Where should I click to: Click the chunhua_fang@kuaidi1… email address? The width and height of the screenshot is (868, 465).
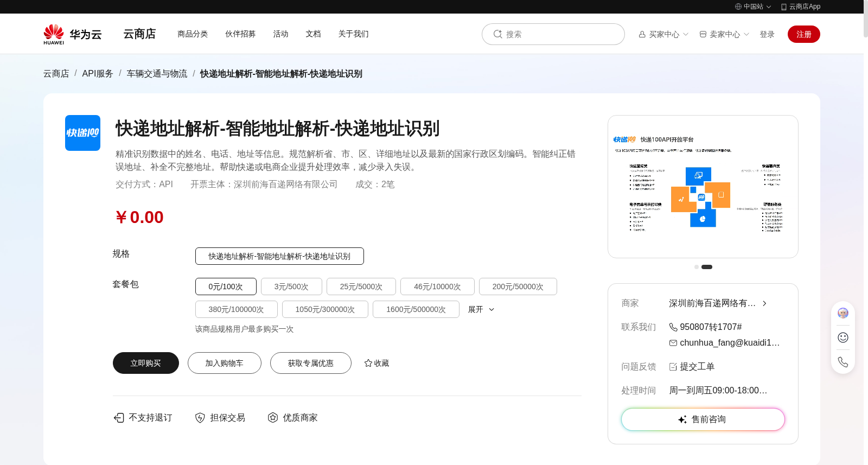click(x=730, y=343)
